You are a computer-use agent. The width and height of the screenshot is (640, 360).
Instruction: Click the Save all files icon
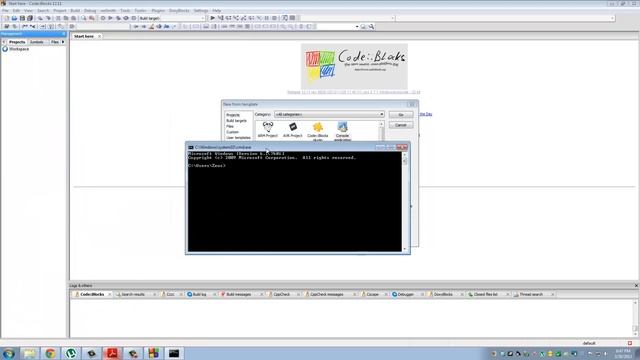[x=30, y=18]
